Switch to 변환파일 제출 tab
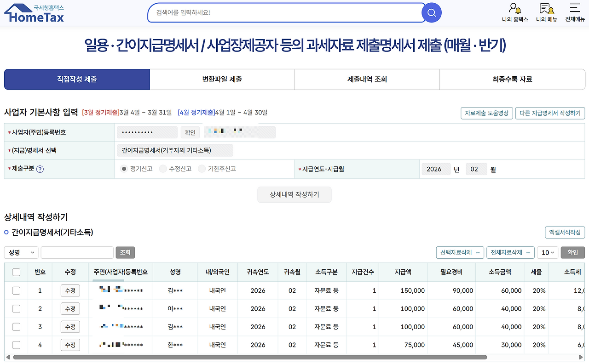This screenshot has height=364, width=589. point(222,80)
